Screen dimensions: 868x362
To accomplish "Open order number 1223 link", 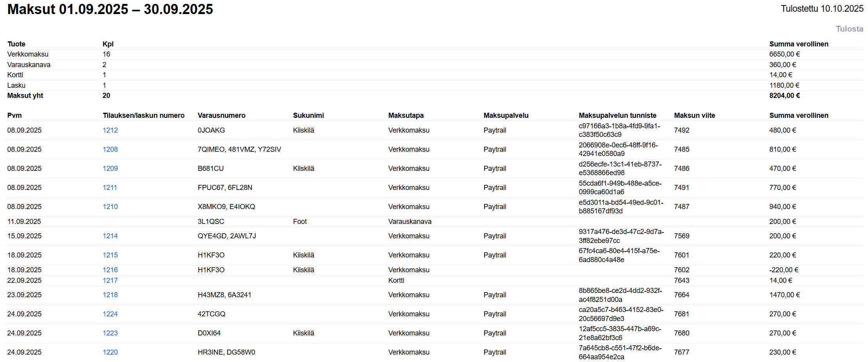I will click(x=110, y=333).
